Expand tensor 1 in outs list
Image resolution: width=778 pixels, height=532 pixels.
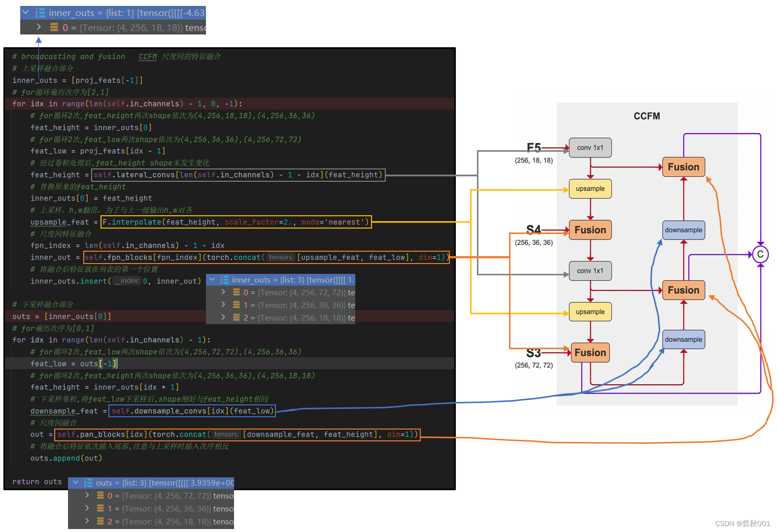pyautogui.click(x=87, y=508)
